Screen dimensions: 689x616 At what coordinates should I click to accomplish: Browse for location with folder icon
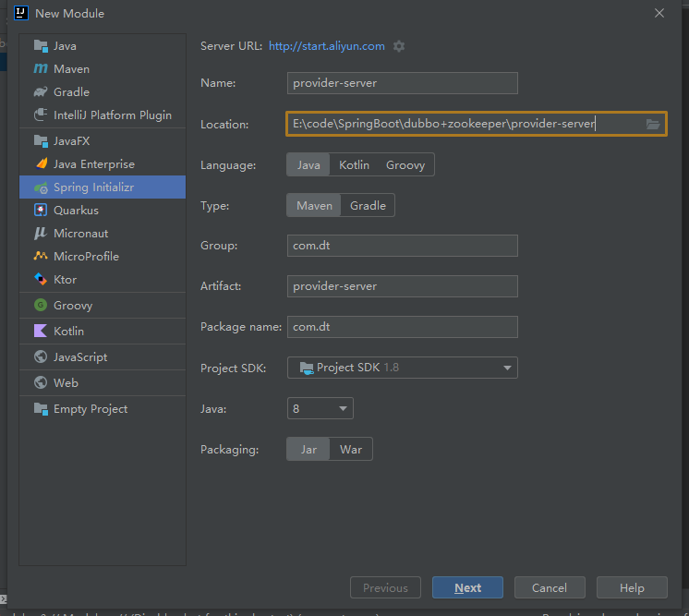[x=653, y=125]
